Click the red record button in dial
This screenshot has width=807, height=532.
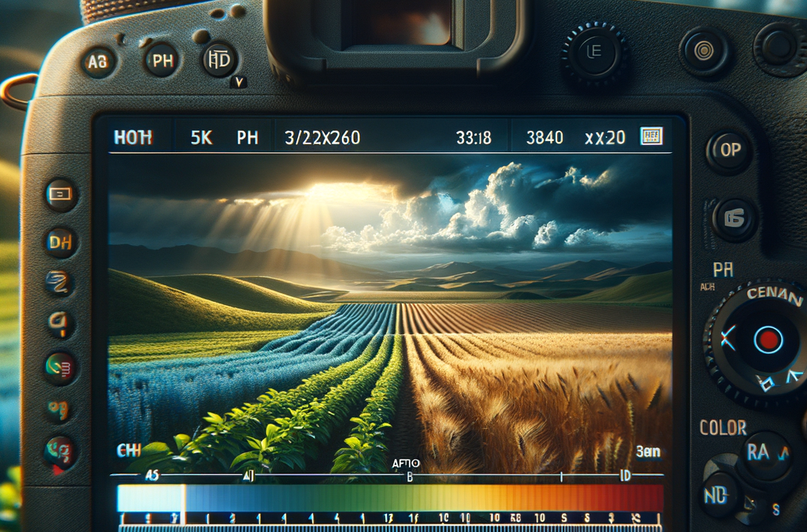tap(768, 340)
